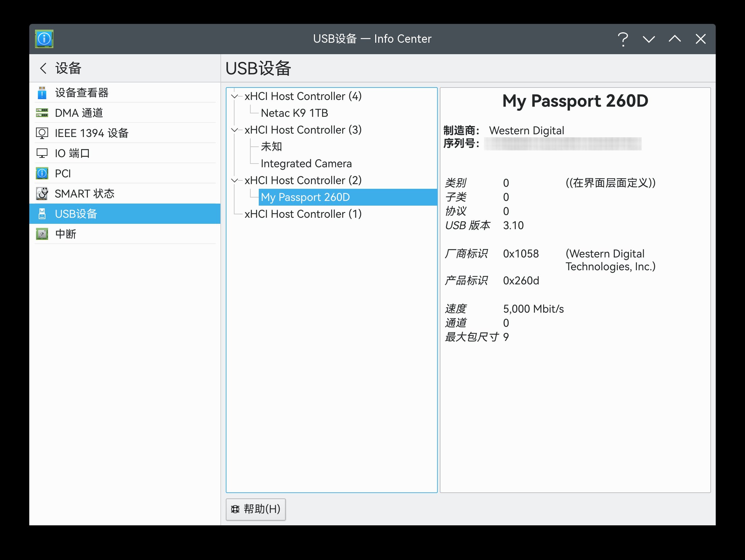Select My Passport 260D device
Screen dimensions: 745x560
[x=348, y=197]
